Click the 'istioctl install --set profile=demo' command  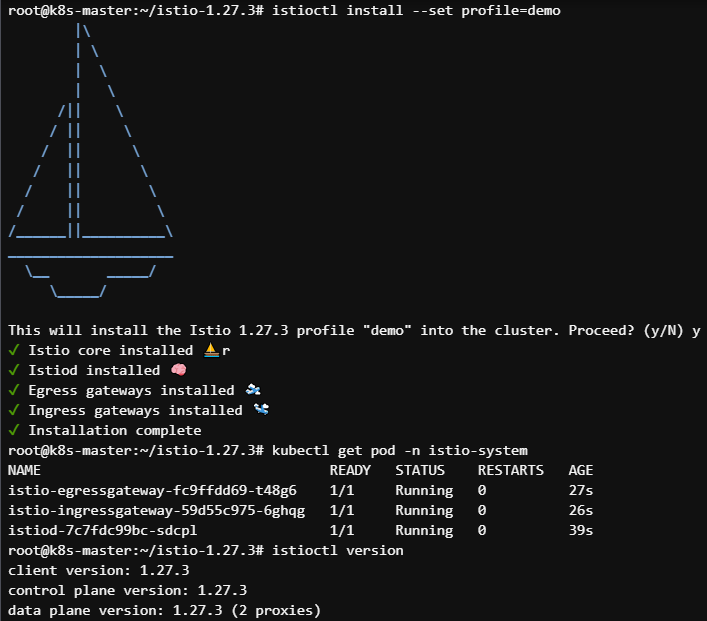pos(416,10)
